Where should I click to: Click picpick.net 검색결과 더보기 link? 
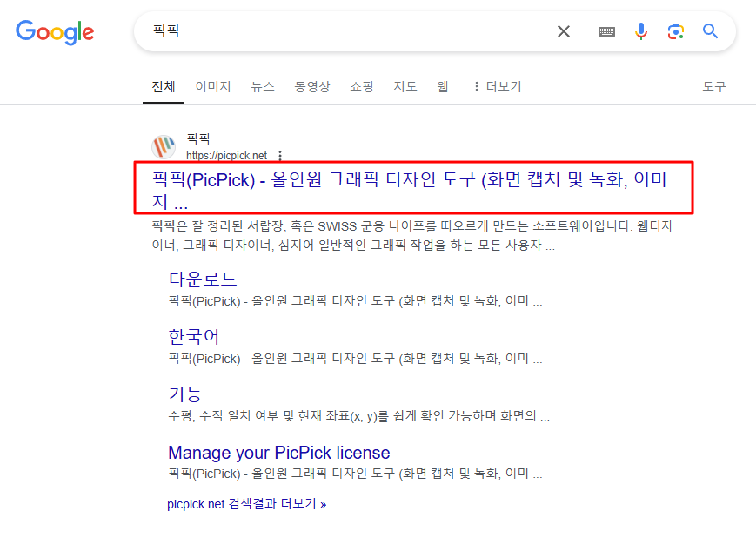tap(247, 504)
